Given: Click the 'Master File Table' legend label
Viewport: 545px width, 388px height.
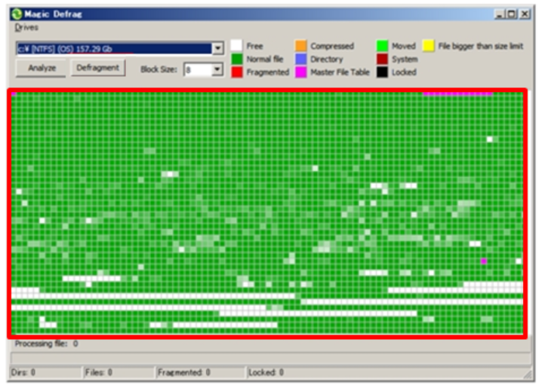Looking at the screenshot, I should (340, 72).
